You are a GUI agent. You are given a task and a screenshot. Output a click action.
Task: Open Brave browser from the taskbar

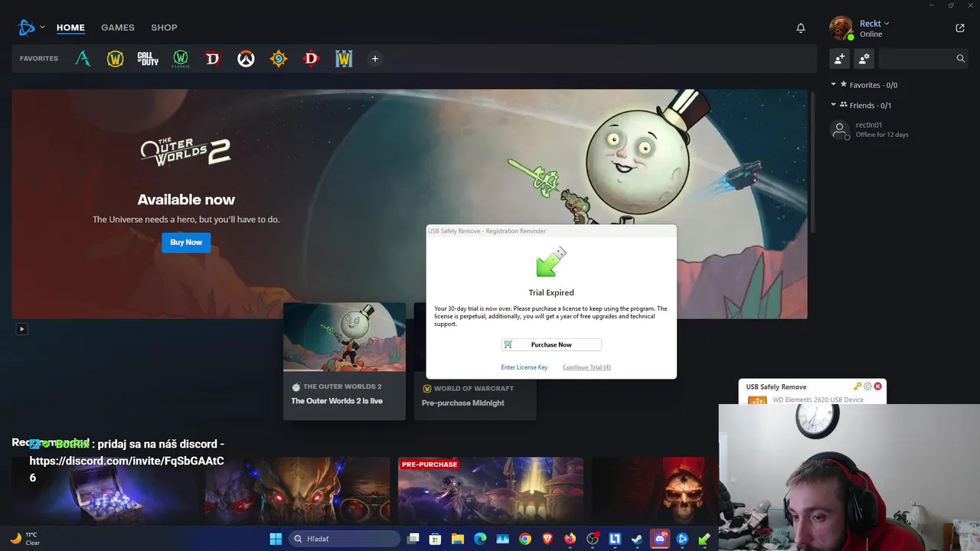tap(547, 539)
